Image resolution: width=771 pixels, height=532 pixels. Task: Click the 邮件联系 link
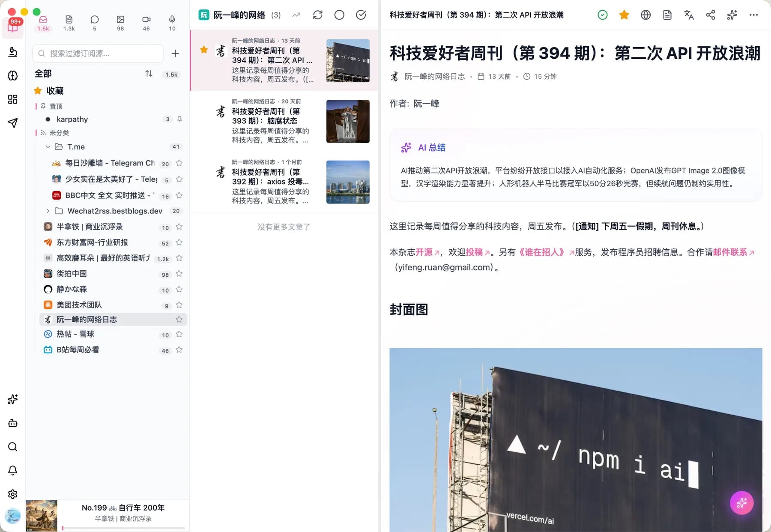point(734,252)
